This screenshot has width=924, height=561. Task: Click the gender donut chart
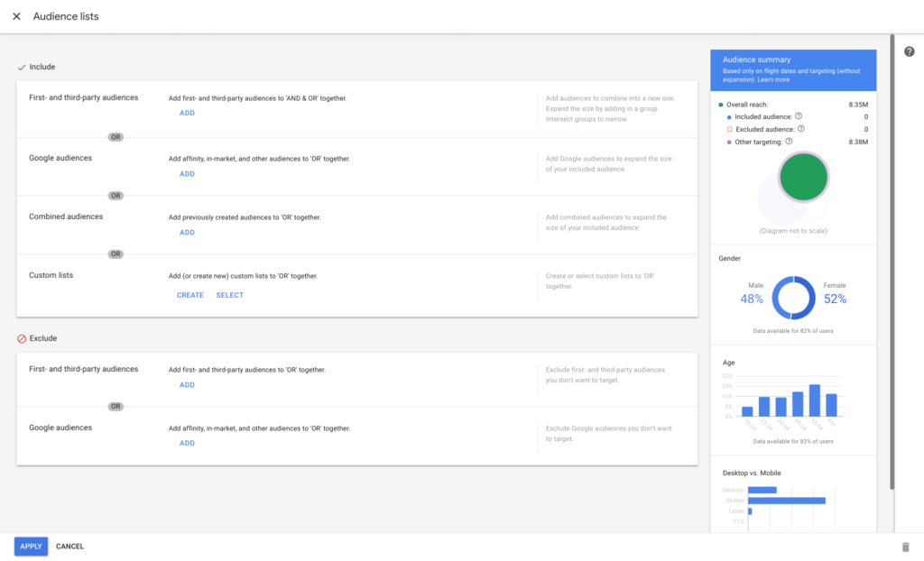(x=794, y=298)
